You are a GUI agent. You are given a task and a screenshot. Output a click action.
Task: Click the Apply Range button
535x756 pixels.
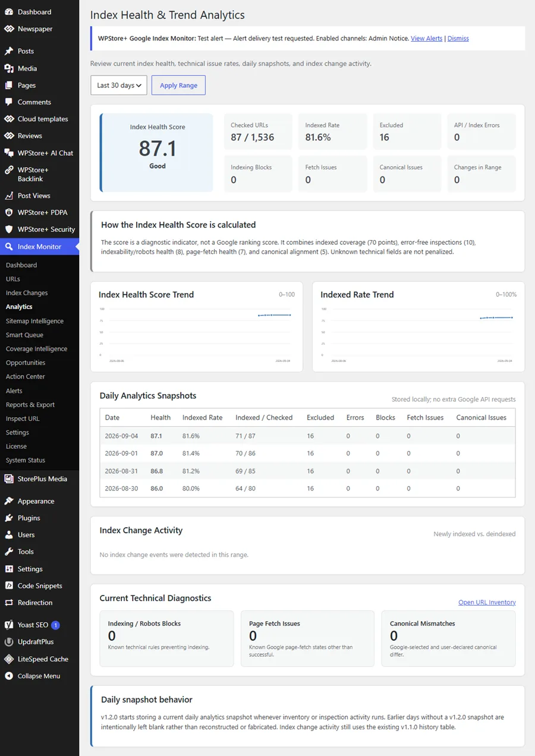click(x=178, y=85)
